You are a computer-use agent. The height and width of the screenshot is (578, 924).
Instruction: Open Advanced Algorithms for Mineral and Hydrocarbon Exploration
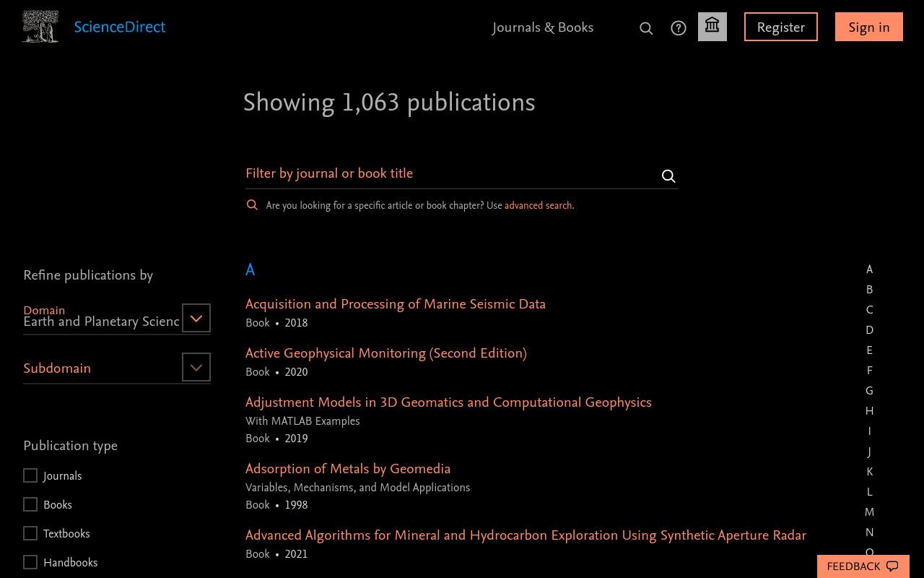[x=526, y=535]
